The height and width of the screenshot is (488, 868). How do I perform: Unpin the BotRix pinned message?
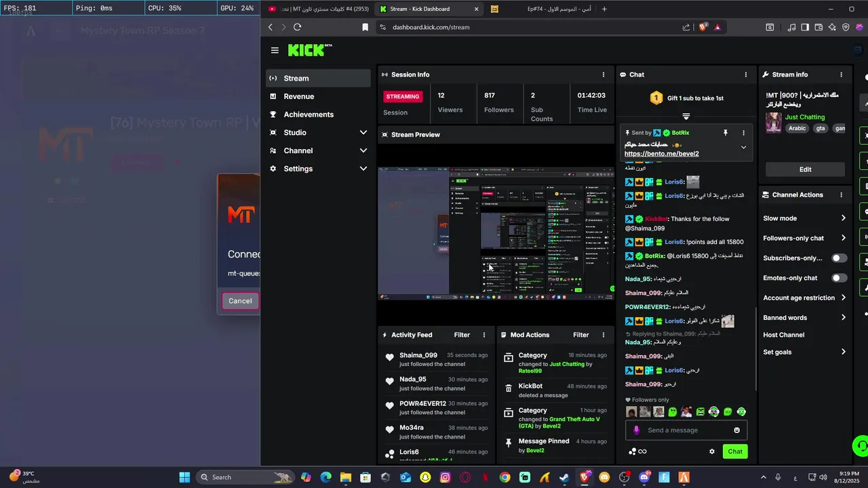click(x=726, y=133)
